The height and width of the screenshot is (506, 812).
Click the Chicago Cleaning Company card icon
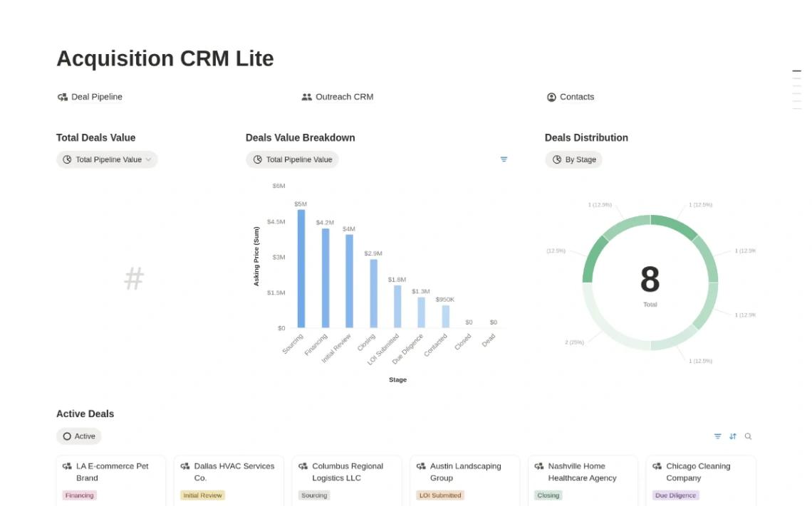coord(657,466)
